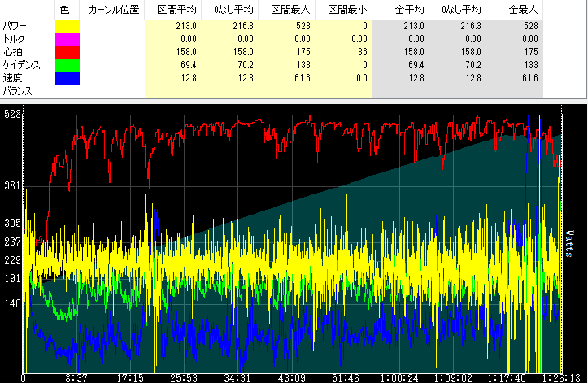Select the トルク row label
The height and width of the screenshot is (383, 588).
click(x=14, y=39)
